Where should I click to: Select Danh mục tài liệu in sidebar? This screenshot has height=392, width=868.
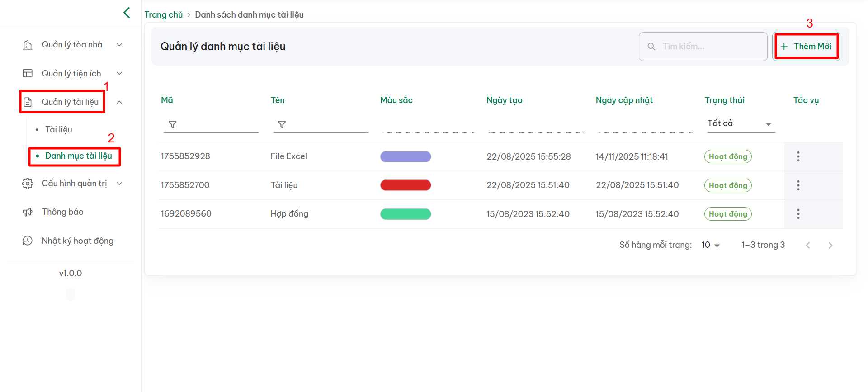(x=78, y=156)
